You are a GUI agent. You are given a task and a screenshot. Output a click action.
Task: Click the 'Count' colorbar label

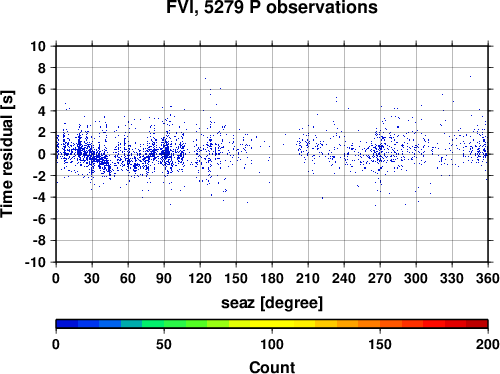[x=272, y=367]
